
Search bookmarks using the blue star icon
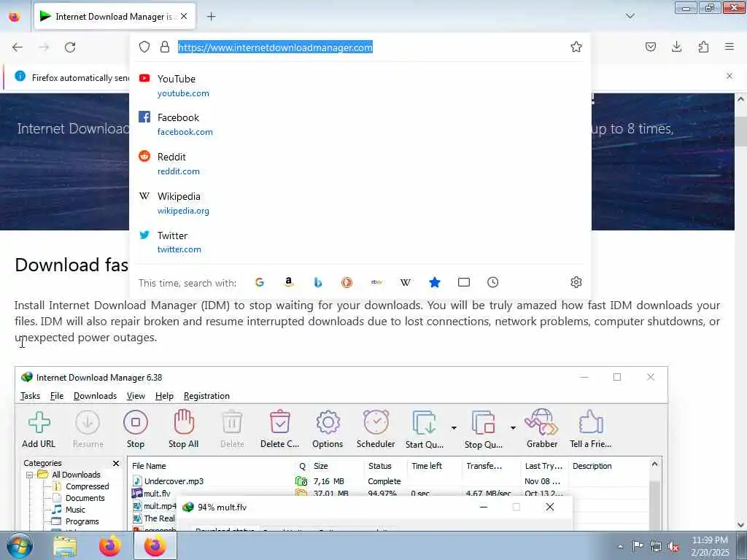(435, 282)
